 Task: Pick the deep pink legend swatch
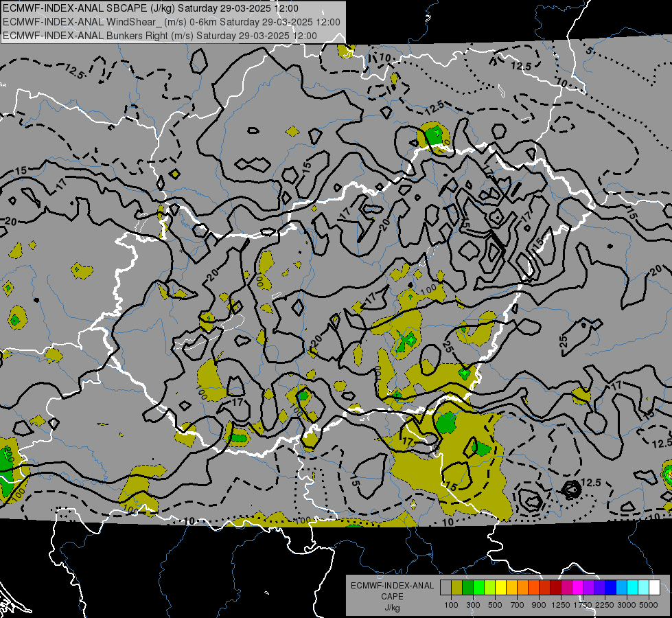pyautogui.click(x=566, y=588)
